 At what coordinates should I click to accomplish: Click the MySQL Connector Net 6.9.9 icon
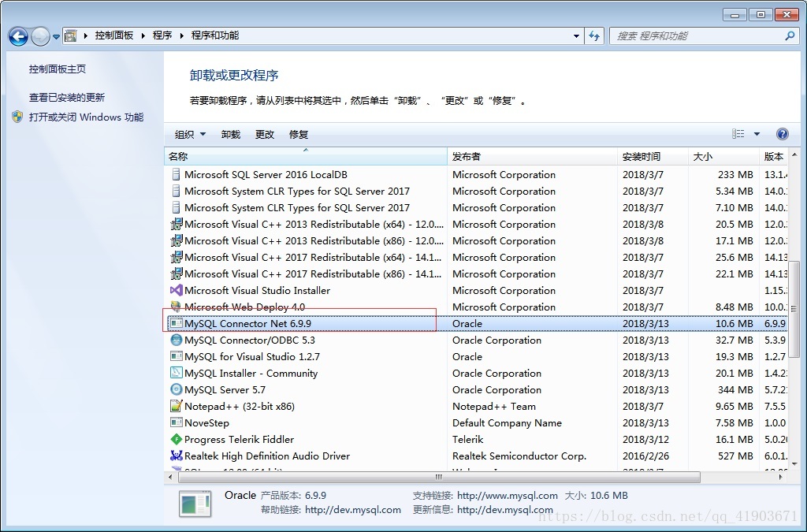click(176, 323)
